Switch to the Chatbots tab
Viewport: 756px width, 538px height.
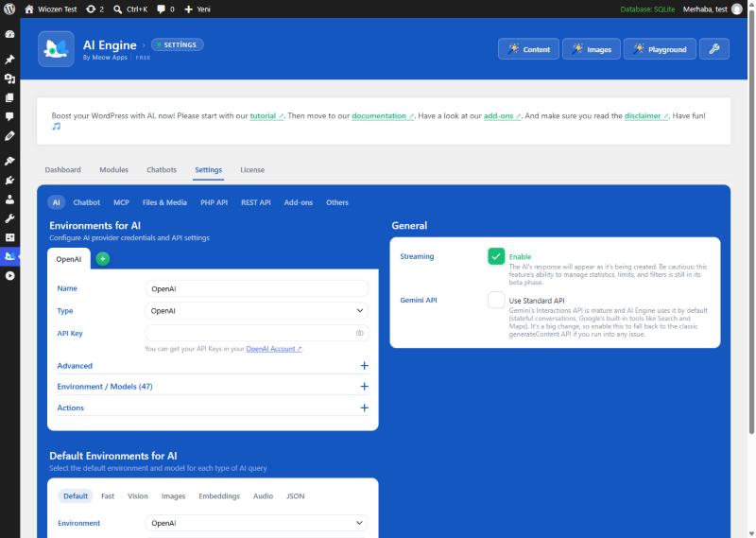(162, 170)
